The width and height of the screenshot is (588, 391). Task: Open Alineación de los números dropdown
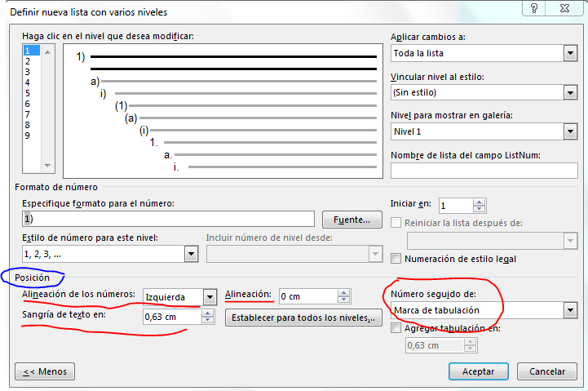click(x=210, y=297)
